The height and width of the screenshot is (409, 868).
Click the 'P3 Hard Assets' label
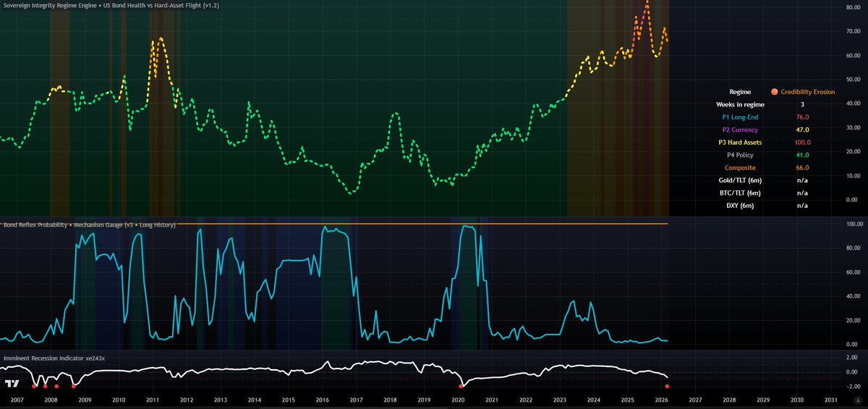pos(739,143)
